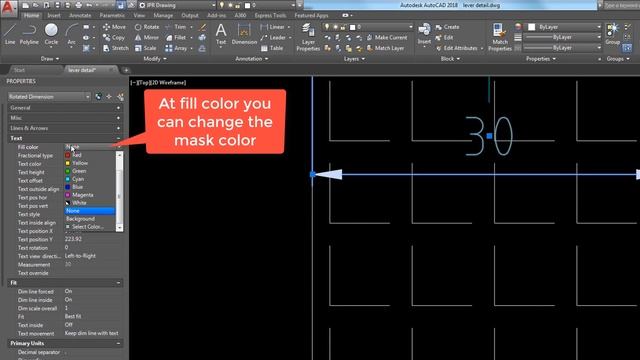Select the Line tool
This screenshot has height=360, width=640.
pyautogui.click(x=10, y=34)
